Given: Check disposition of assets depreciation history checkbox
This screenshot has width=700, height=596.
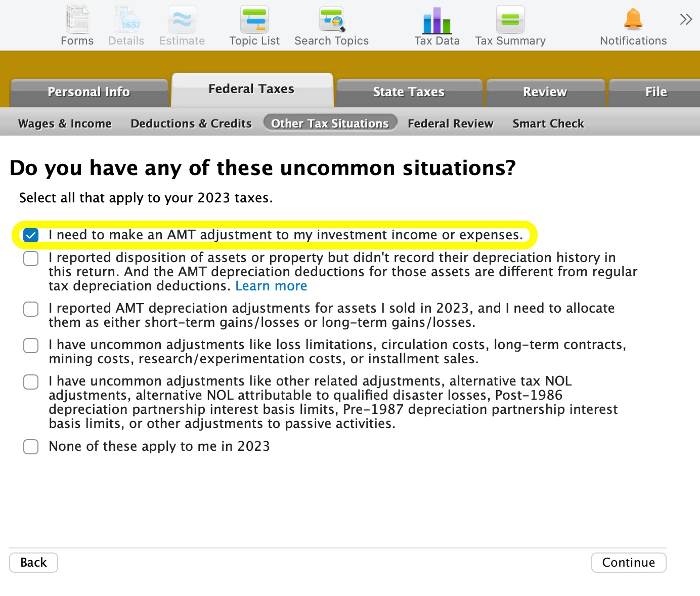Looking at the screenshot, I should click(x=31, y=259).
